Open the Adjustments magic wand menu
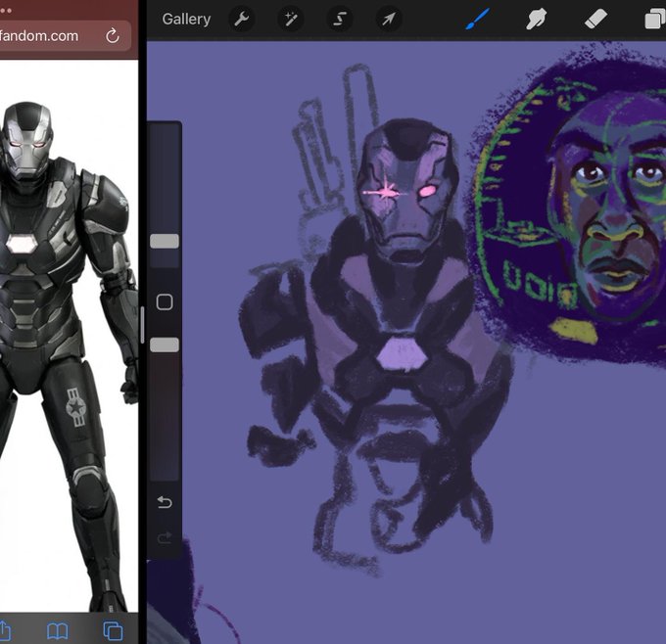 coord(291,20)
